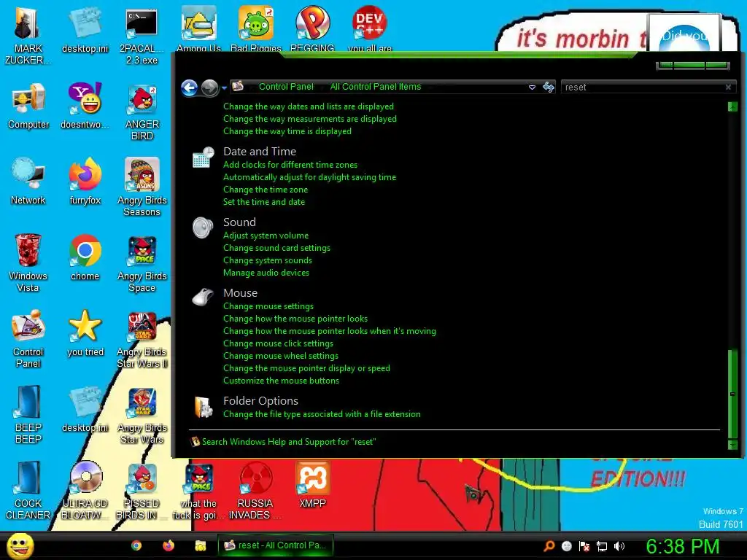
Task: Click the Back arrow in Control Panel
Action: 190,87
